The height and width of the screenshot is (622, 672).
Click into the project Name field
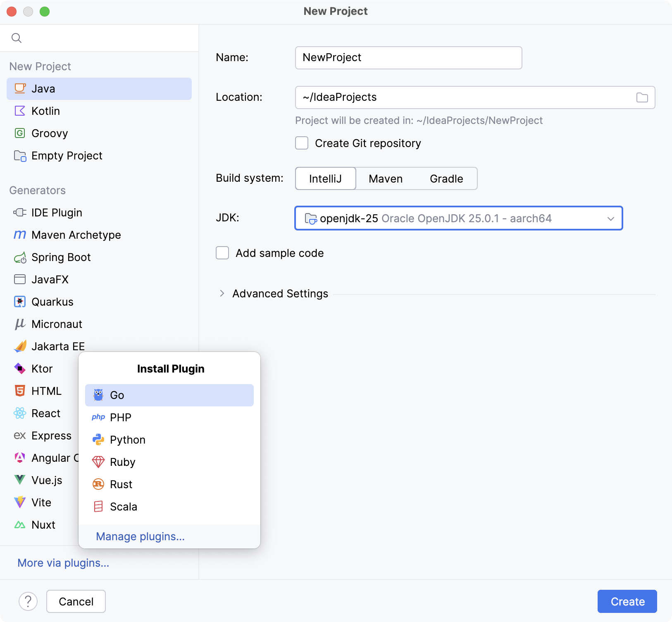pos(408,58)
